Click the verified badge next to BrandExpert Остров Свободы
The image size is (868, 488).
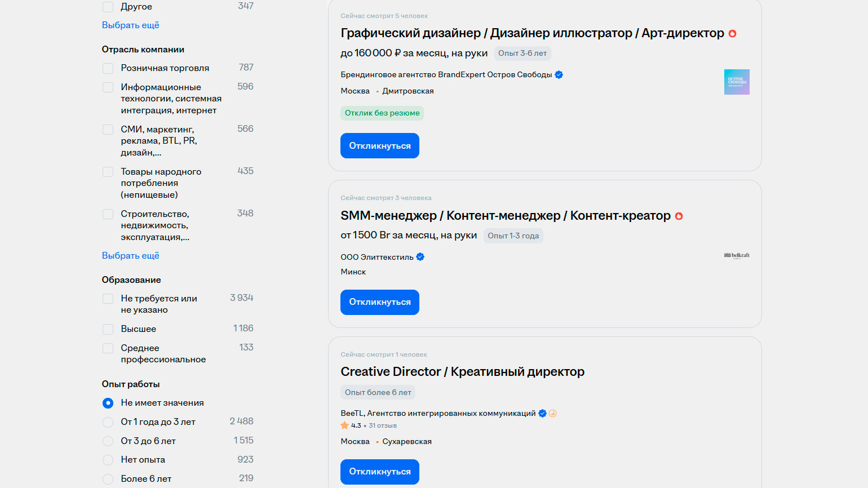point(559,74)
